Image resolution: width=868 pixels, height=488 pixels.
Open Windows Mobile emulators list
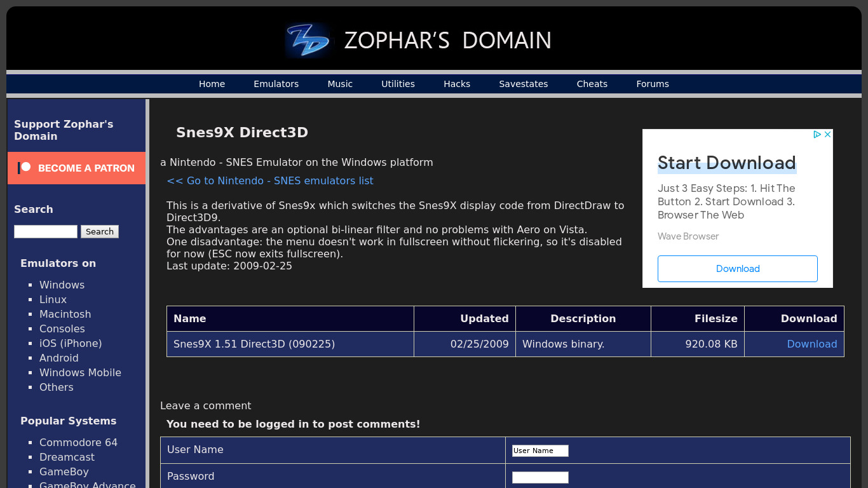click(x=80, y=372)
